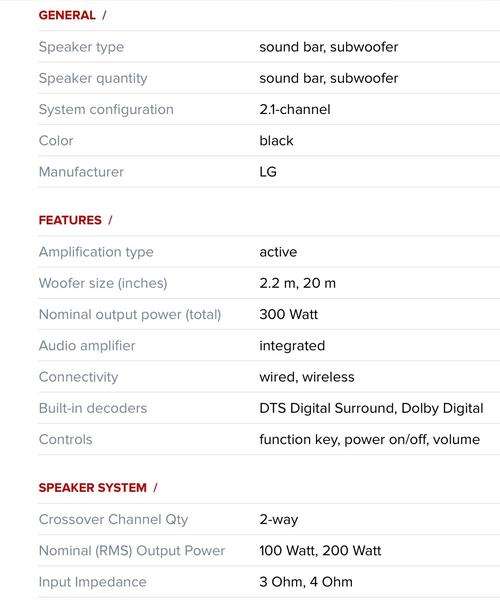The image size is (500, 615).
Task: Select the Manufacturer value LG
Action: pos(268,172)
